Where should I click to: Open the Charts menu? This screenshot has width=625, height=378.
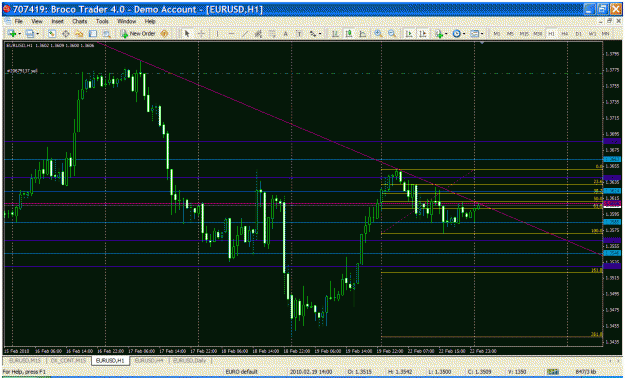coord(79,21)
